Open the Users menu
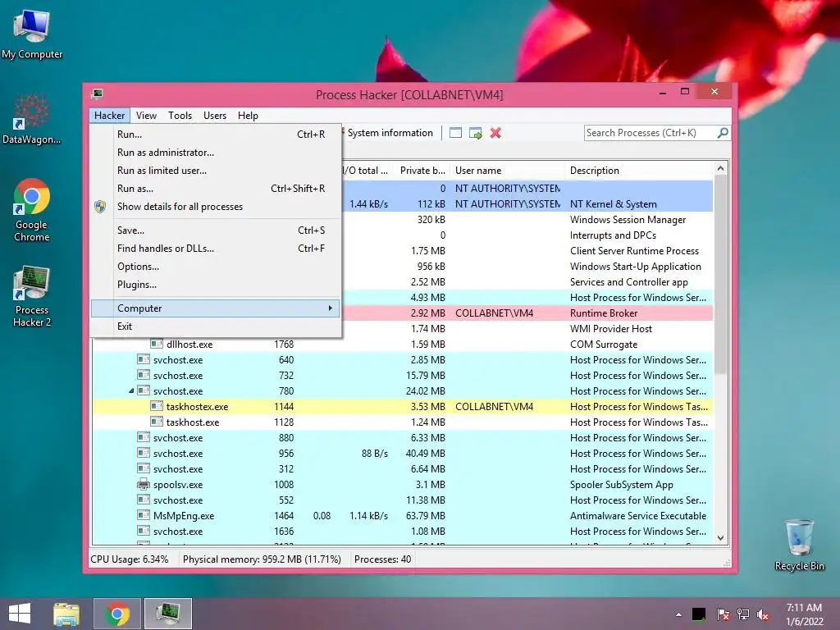This screenshot has width=840, height=630. pos(215,115)
